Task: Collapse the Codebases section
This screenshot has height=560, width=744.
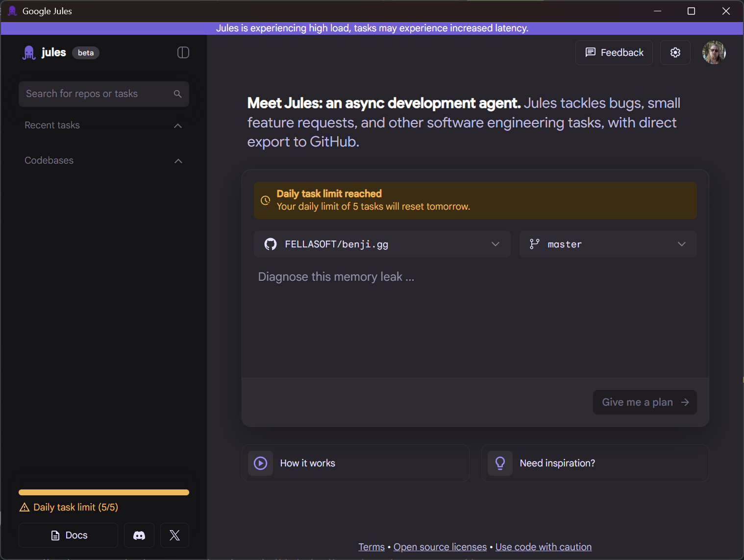Action: click(x=178, y=161)
